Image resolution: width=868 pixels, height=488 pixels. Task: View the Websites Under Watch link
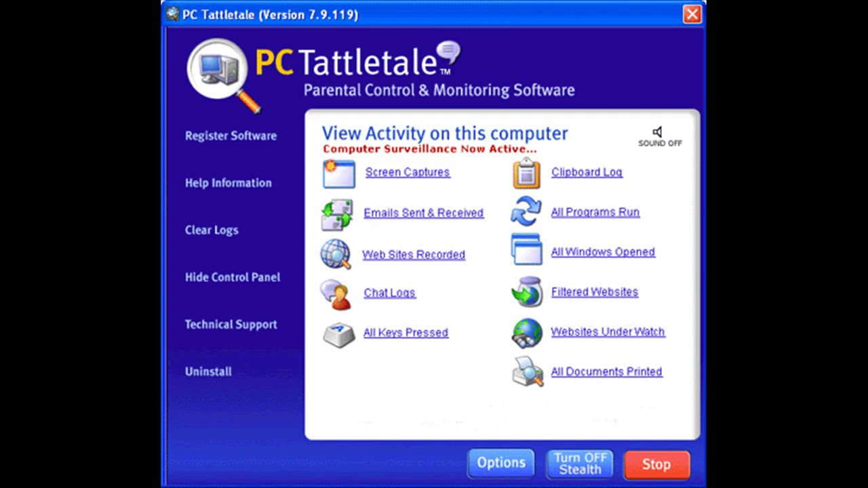pyautogui.click(x=608, y=332)
